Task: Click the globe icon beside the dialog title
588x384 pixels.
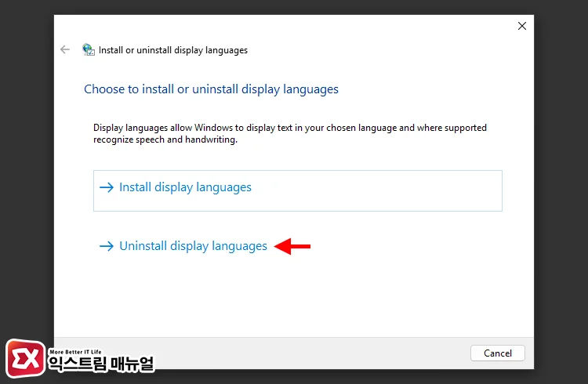Action: point(89,49)
